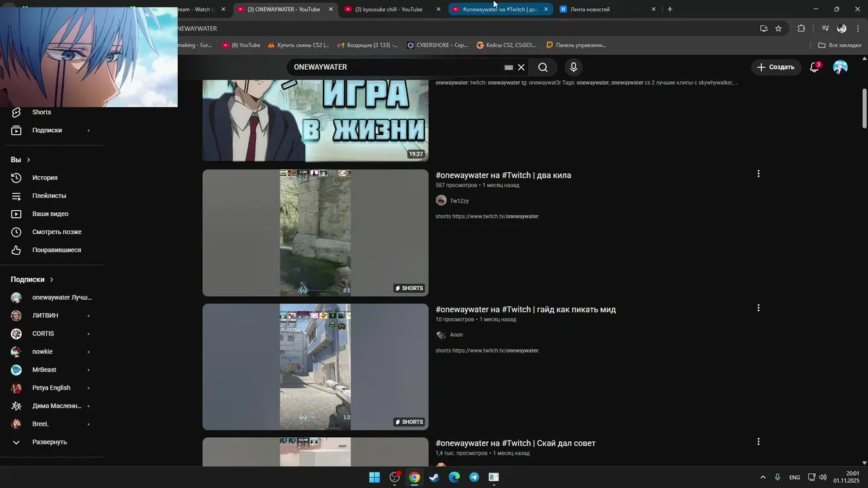Open three-dot menu for 'гайд как пикать мид'

(758, 308)
